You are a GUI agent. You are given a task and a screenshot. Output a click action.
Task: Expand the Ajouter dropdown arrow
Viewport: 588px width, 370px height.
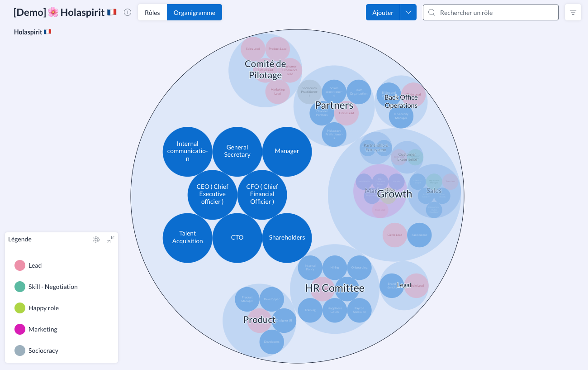(408, 12)
